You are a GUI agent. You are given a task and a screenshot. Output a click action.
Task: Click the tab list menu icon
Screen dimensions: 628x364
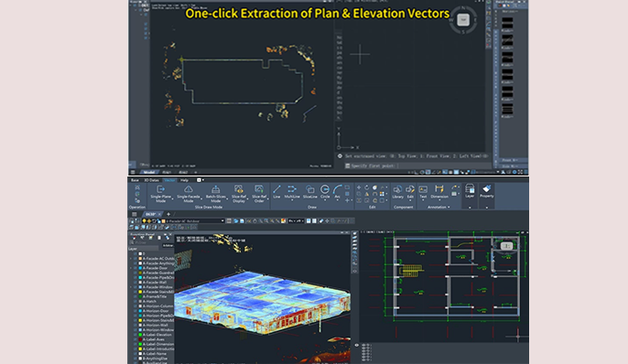tap(135, 214)
